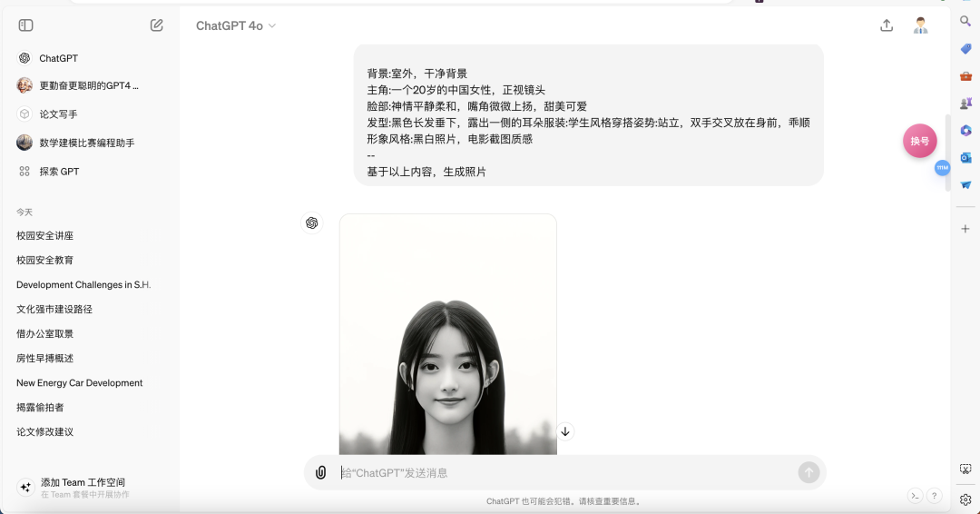Click the screenshot icon in Edge sidebar
The height and width of the screenshot is (514, 980).
tap(965, 469)
